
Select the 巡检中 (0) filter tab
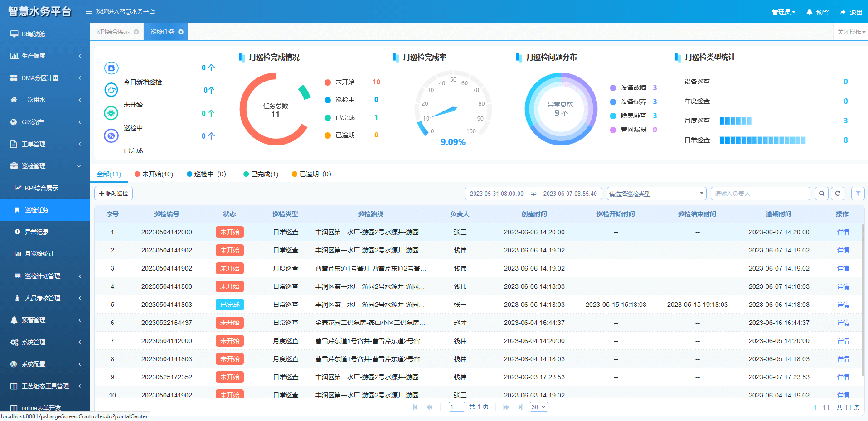tap(207, 174)
